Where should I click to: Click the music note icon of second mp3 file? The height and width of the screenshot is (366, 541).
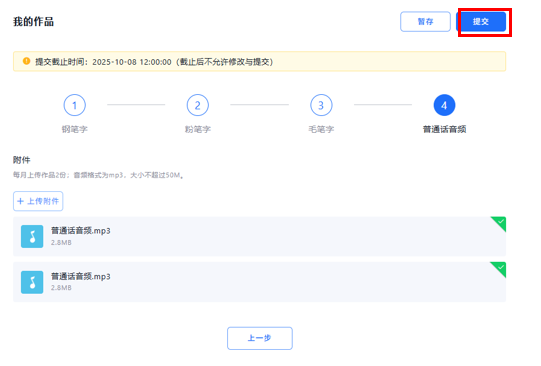click(32, 282)
